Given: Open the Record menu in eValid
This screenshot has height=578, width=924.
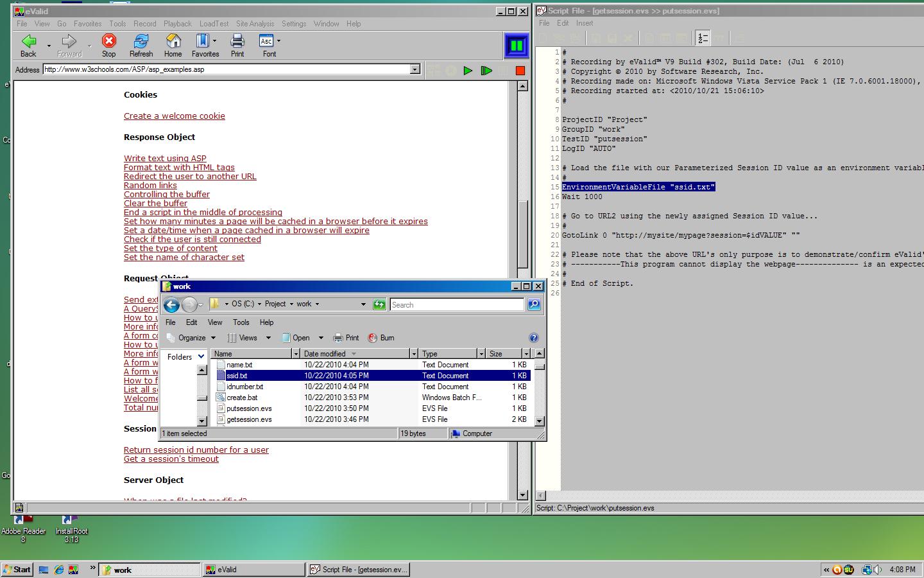Looking at the screenshot, I should (x=144, y=24).
